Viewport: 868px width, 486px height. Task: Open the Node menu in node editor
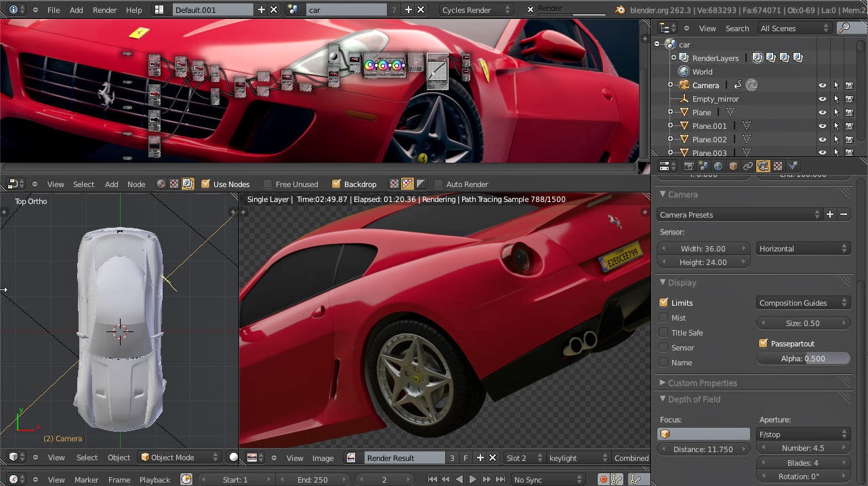point(136,184)
